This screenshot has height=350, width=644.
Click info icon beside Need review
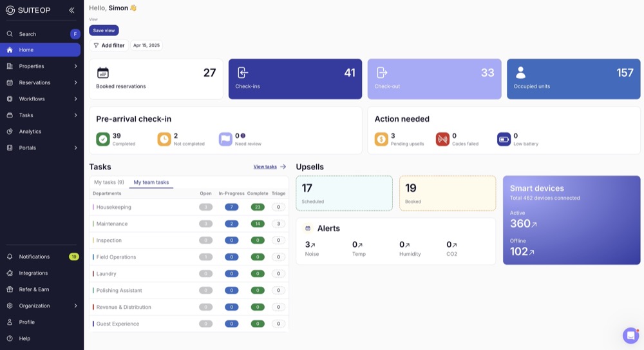pyautogui.click(x=243, y=136)
